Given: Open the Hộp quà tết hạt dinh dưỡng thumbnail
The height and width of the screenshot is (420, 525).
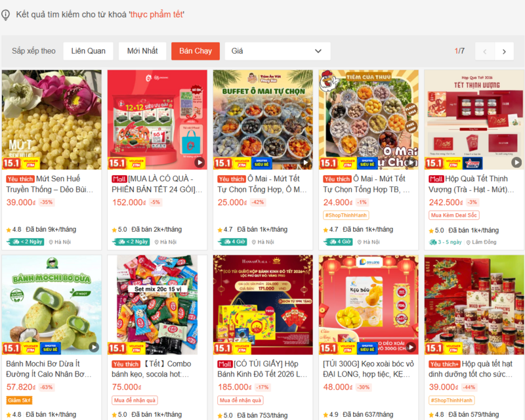Looking at the screenshot, I should tap(474, 304).
